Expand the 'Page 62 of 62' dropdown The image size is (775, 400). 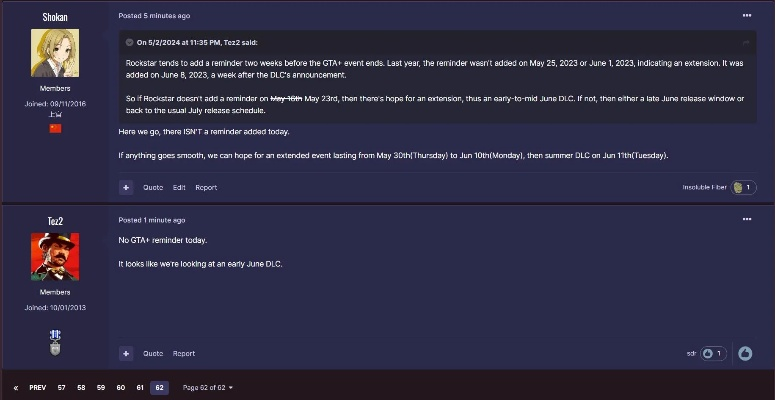206,387
